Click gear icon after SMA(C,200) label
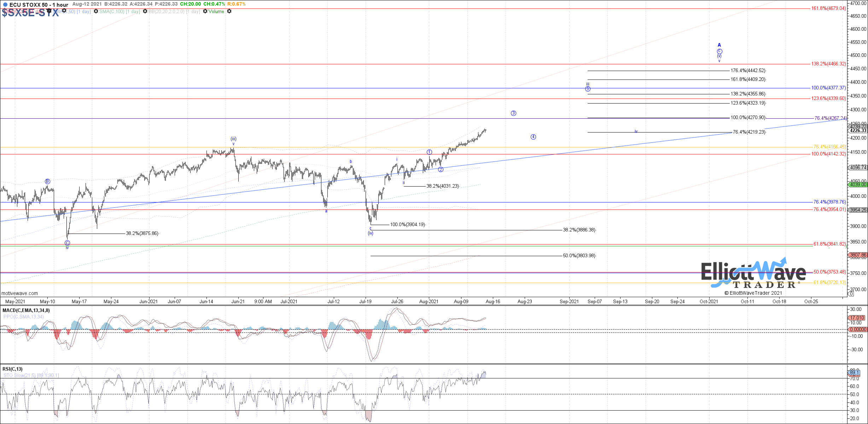This screenshot has width=868, height=424. coord(49,11)
